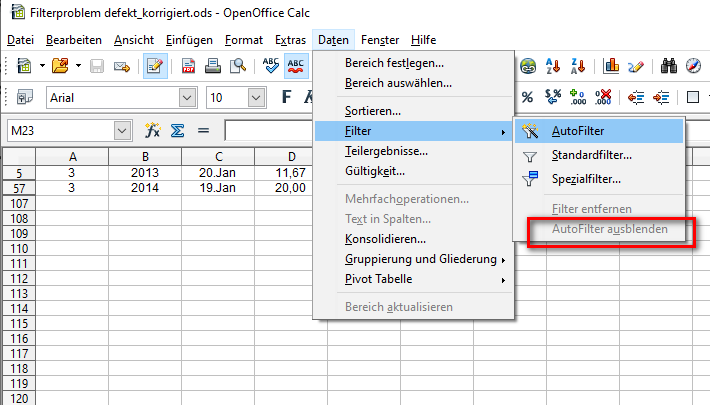Screen dimensions: 710x405
Task: Open Page Preview with magnifier icon
Action: pyautogui.click(x=238, y=67)
